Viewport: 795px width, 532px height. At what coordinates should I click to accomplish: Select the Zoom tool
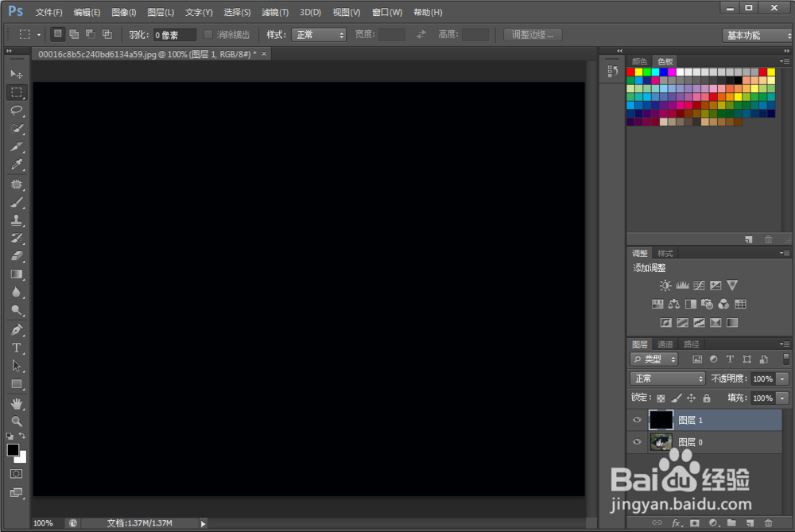click(16, 421)
